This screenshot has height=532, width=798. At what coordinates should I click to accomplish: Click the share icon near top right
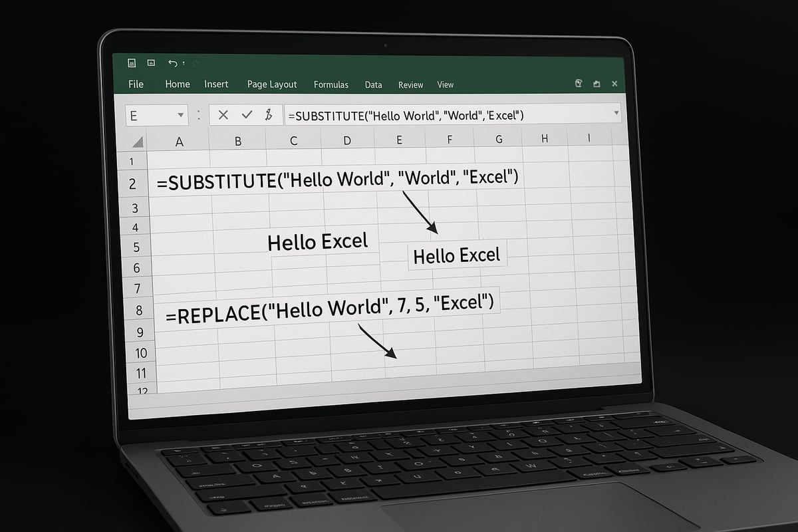(596, 84)
